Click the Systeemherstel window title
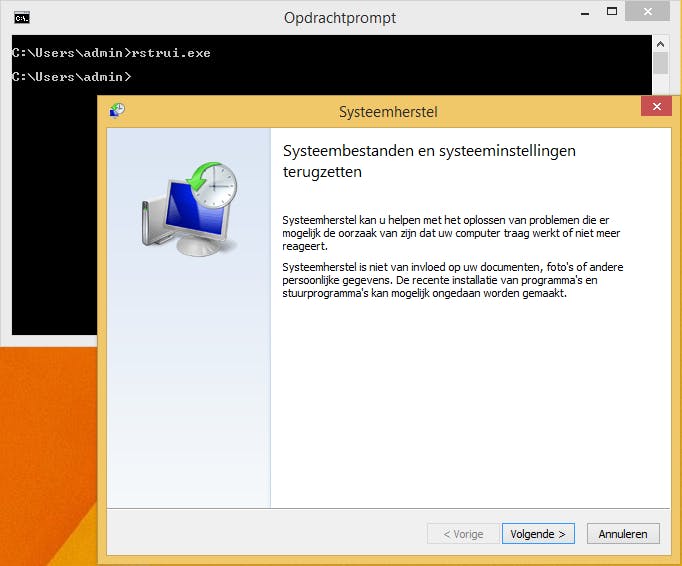682x566 pixels. [388, 112]
